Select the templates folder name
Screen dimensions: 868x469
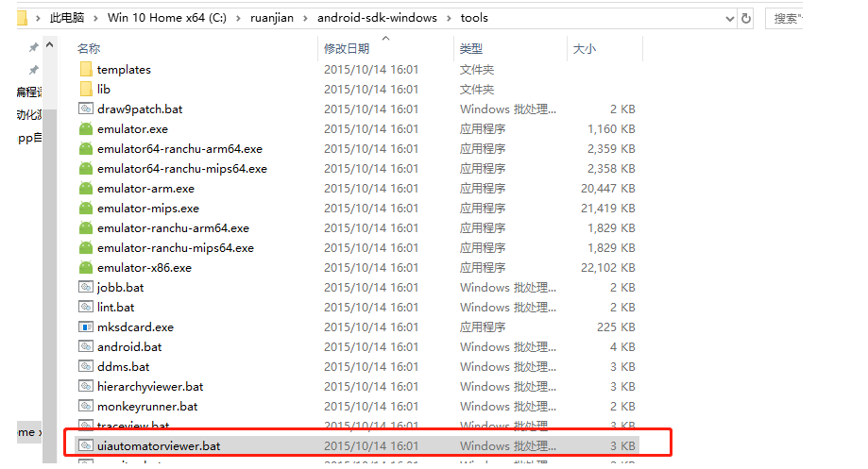124,69
